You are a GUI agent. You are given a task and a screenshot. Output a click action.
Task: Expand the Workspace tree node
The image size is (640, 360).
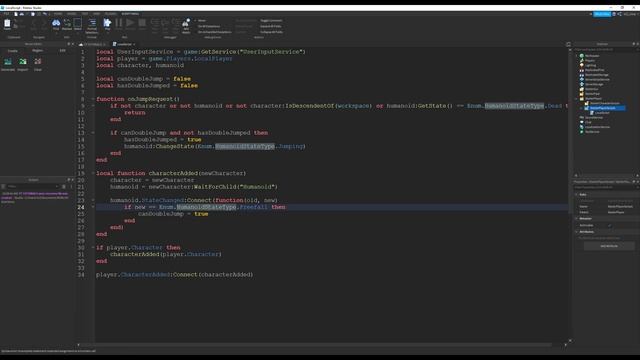pos(577,56)
